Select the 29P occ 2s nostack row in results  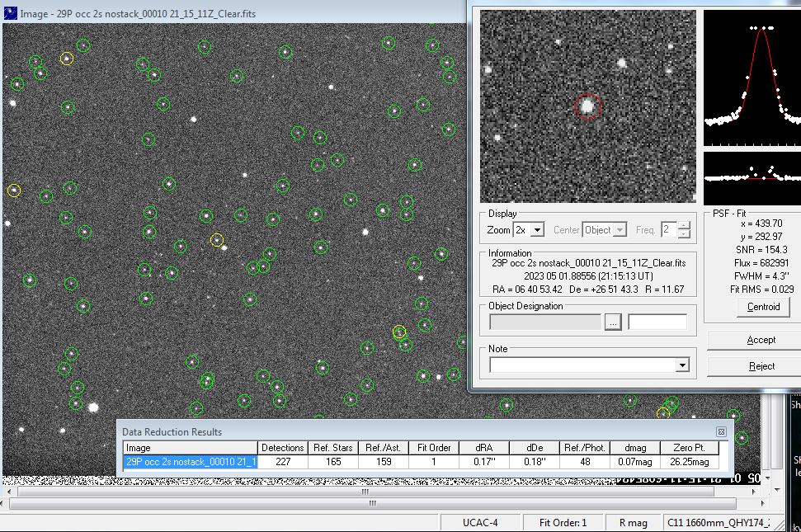(x=191, y=462)
